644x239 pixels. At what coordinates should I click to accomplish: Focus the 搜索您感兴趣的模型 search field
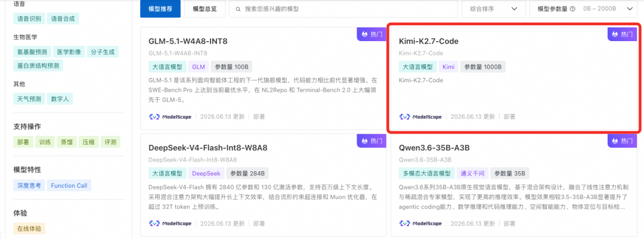(x=343, y=8)
